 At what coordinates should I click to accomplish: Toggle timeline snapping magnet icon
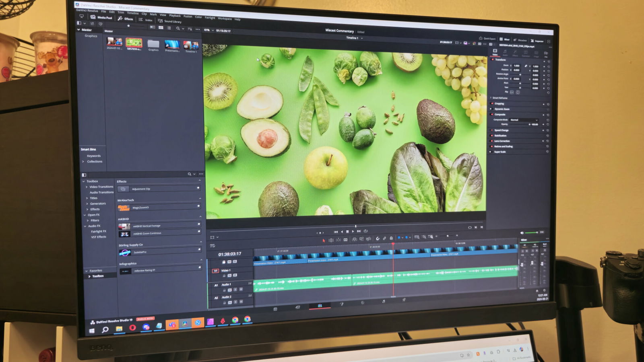[378, 239]
